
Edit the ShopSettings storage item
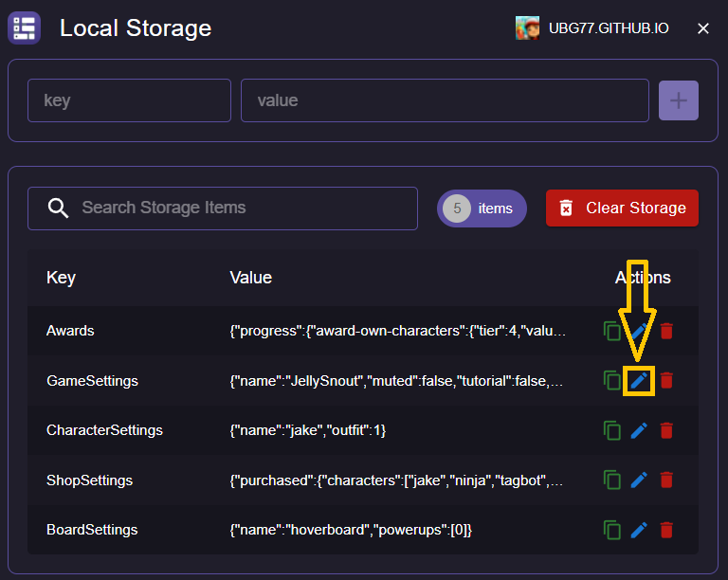[640, 480]
